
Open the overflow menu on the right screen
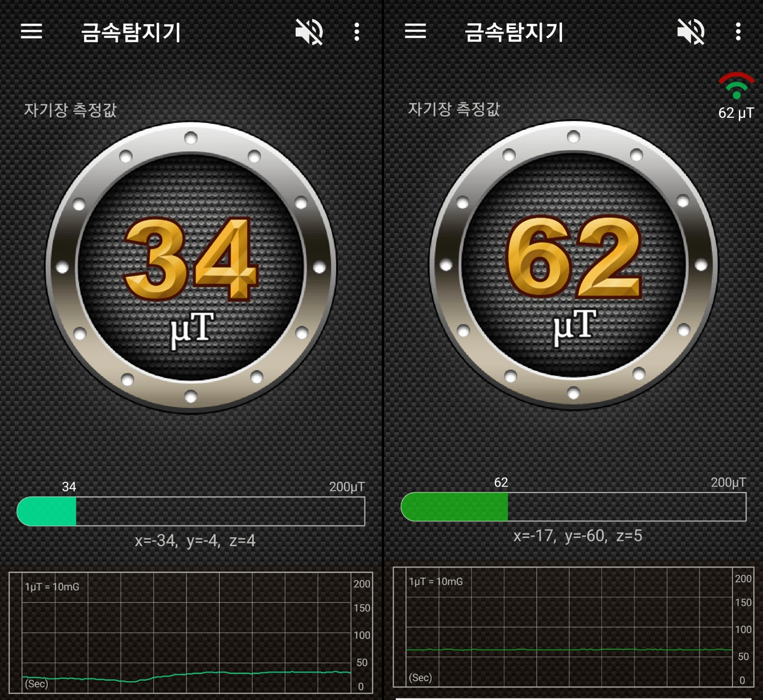pyautogui.click(x=738, y=32)
